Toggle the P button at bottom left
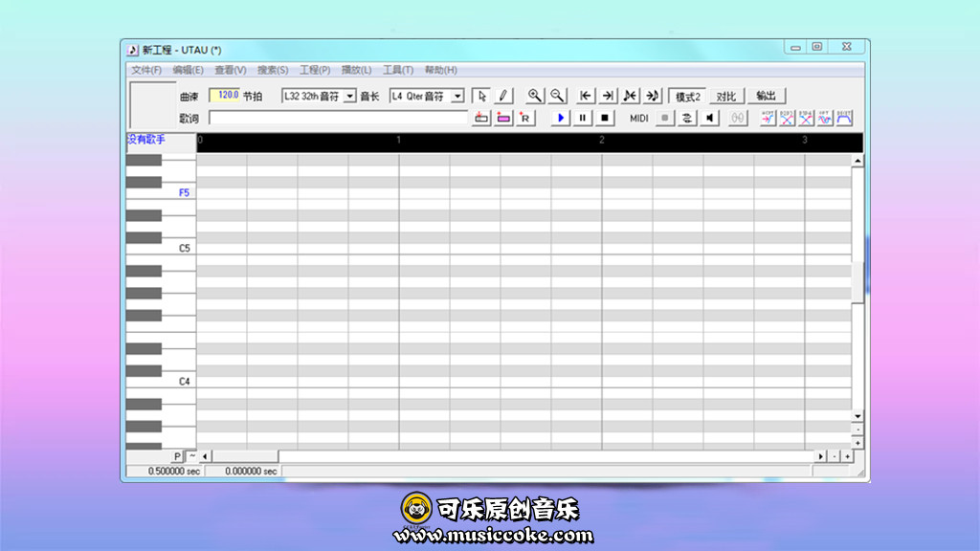980x551 pixels. tap(177, 456)
